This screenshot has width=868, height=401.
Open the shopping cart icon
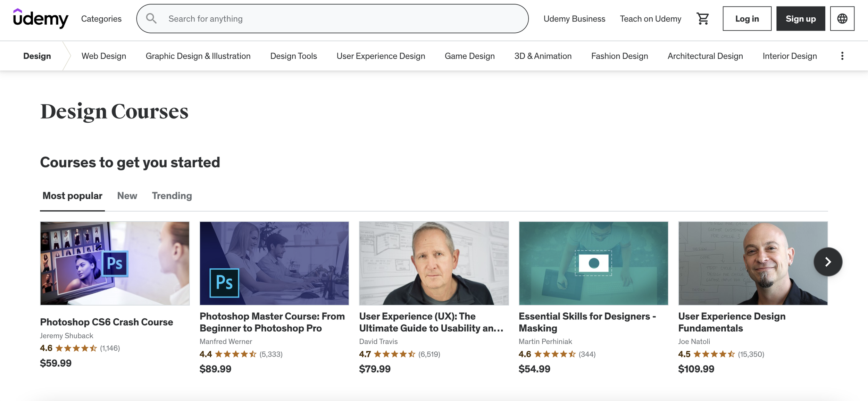tap(702, 19)
